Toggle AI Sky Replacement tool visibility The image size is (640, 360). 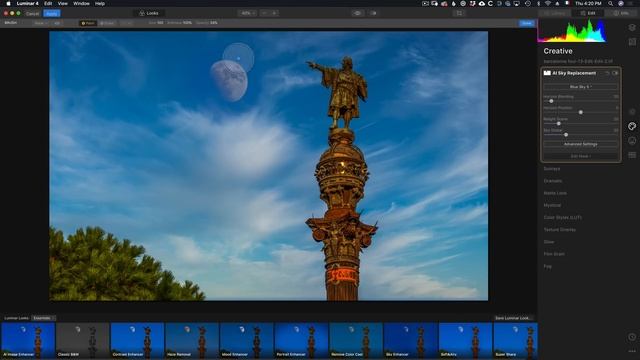[615, 73]
